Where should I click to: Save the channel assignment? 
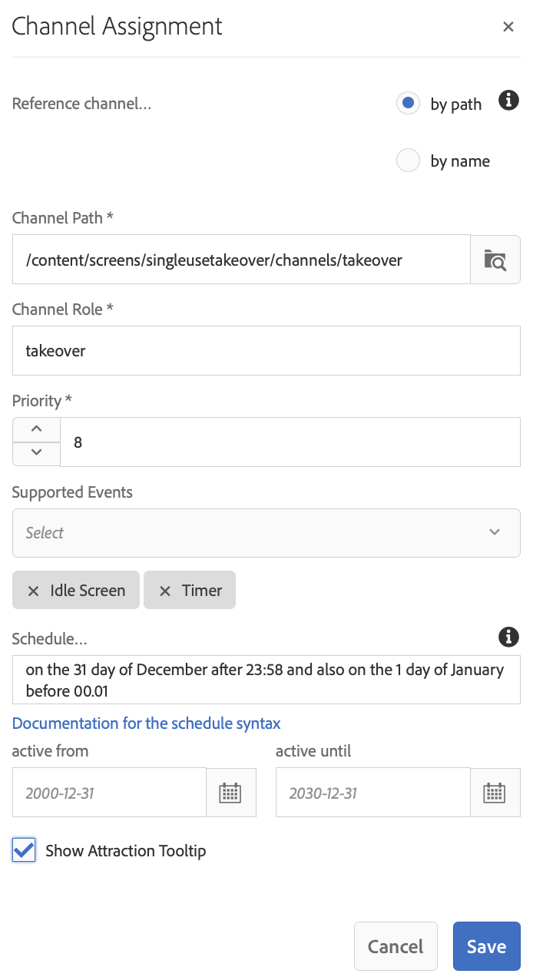point(486,946)
